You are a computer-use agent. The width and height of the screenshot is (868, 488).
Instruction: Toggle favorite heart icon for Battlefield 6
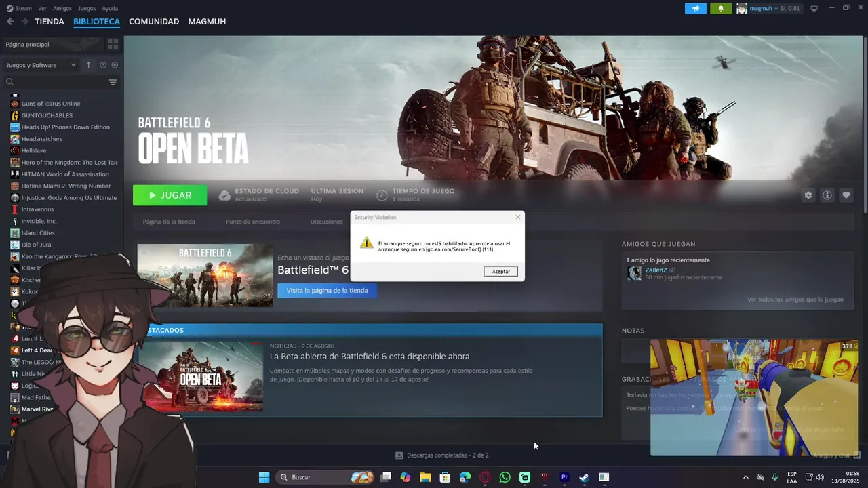[846, 195]
